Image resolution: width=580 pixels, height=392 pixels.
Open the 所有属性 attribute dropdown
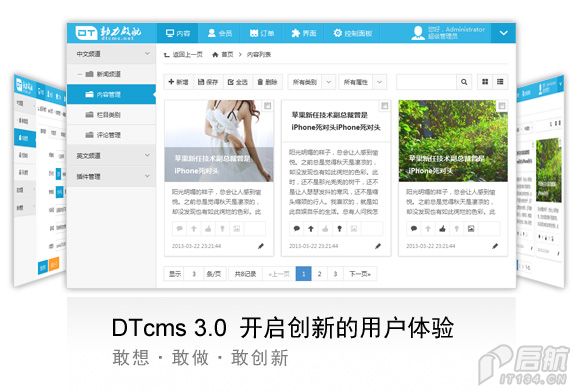[362, 82]
